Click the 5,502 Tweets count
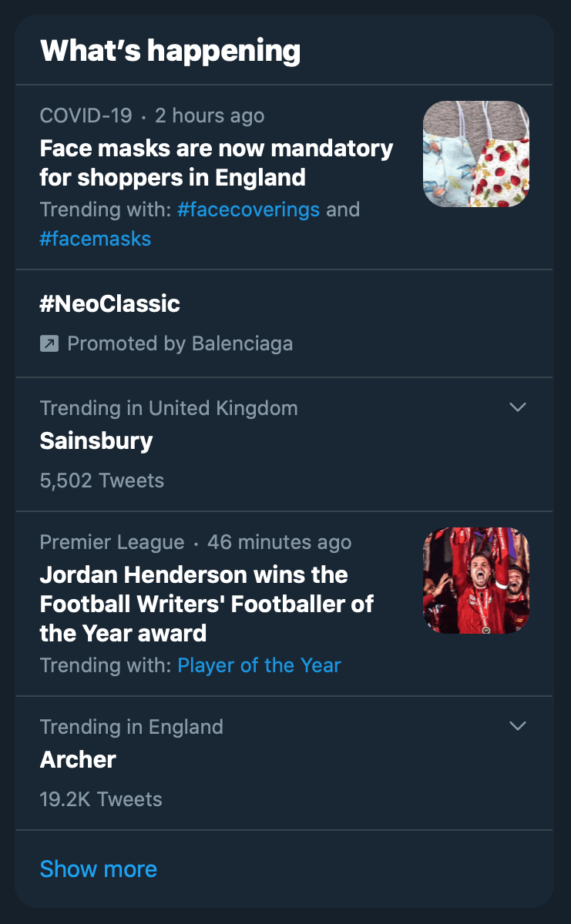 [102, 480]
